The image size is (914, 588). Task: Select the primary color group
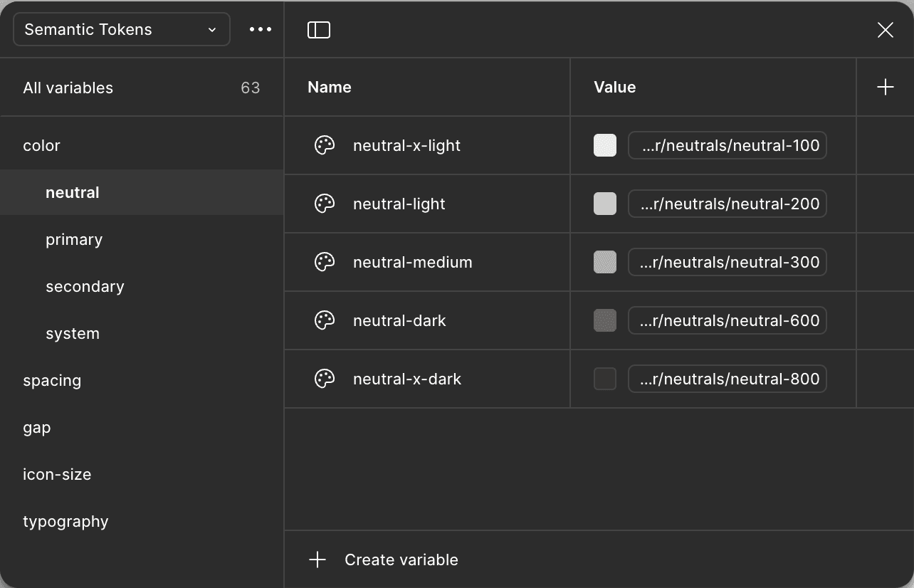pyautogui.click(x=74, y=239)
